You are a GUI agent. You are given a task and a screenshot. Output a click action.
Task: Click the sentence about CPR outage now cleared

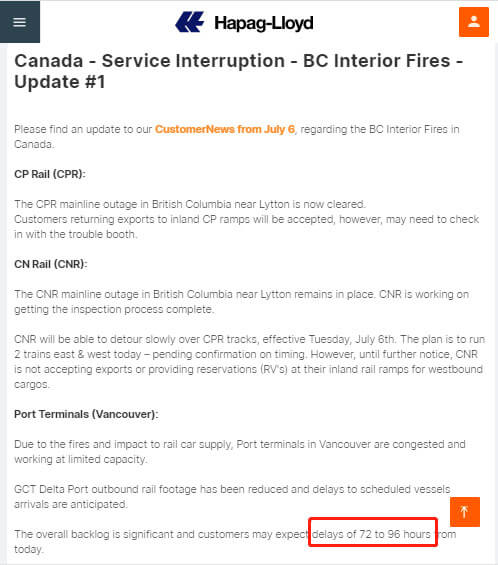(x=190, y=204)
